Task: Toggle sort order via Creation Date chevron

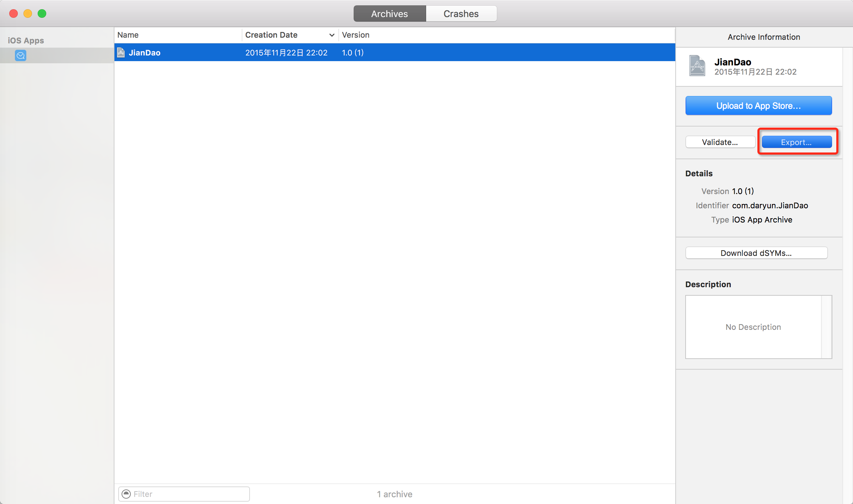Action: 332,35
